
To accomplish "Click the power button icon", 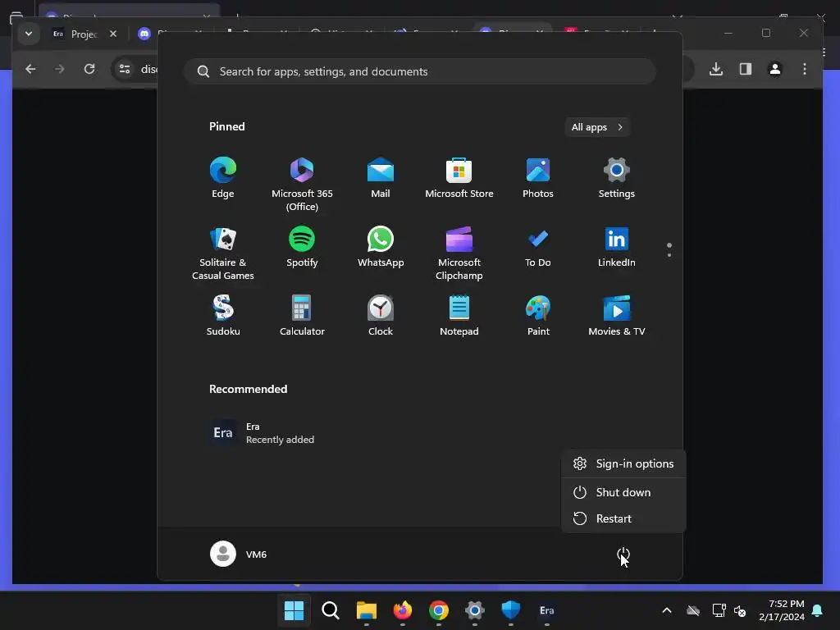I will pos(623,554).
